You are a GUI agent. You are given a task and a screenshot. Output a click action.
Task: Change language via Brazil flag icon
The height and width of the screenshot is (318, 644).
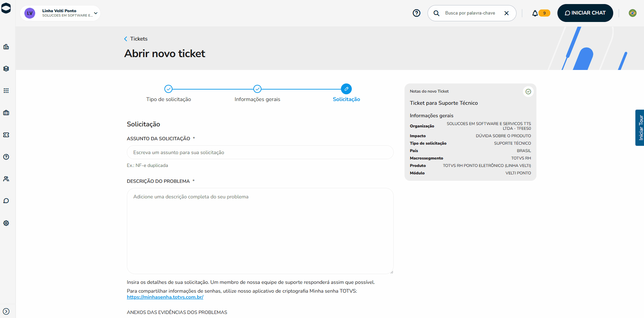pyautogui.click(x=632, y=13)
